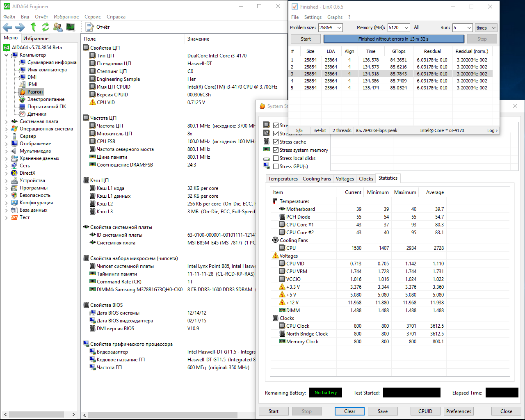Select the IPMI tree item
The image size is (525, 420).
tap(28, 84)
